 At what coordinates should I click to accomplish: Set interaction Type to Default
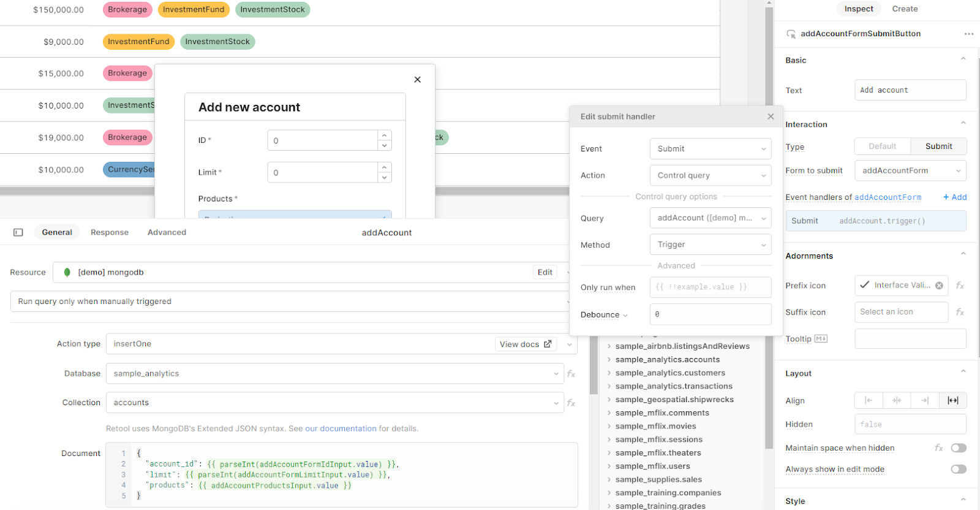pyautogui.click(x=882, y=146)
